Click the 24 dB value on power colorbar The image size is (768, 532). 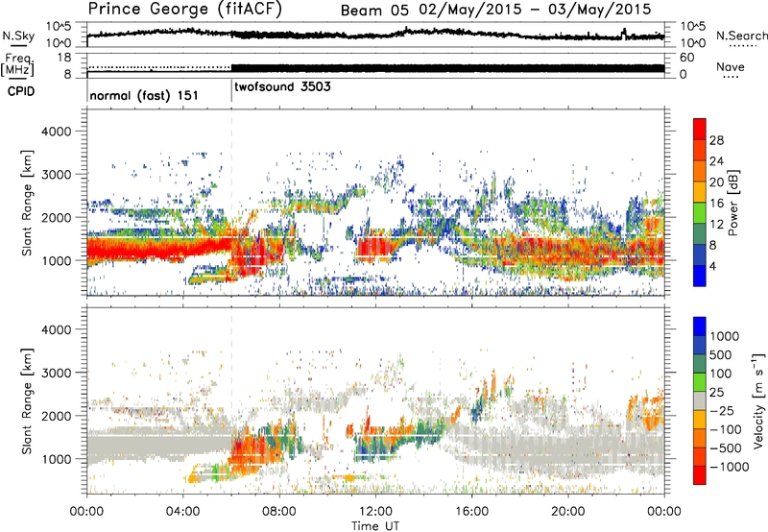tap(716, 161)
